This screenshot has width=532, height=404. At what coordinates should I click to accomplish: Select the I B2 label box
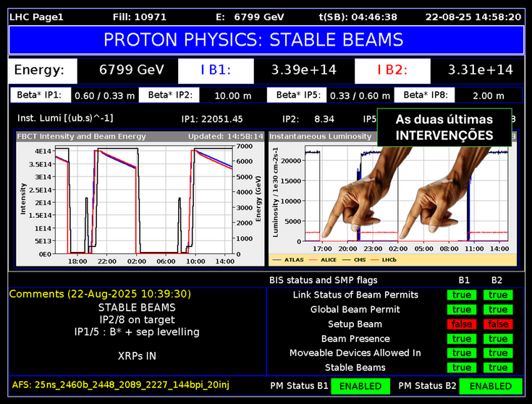392,70
